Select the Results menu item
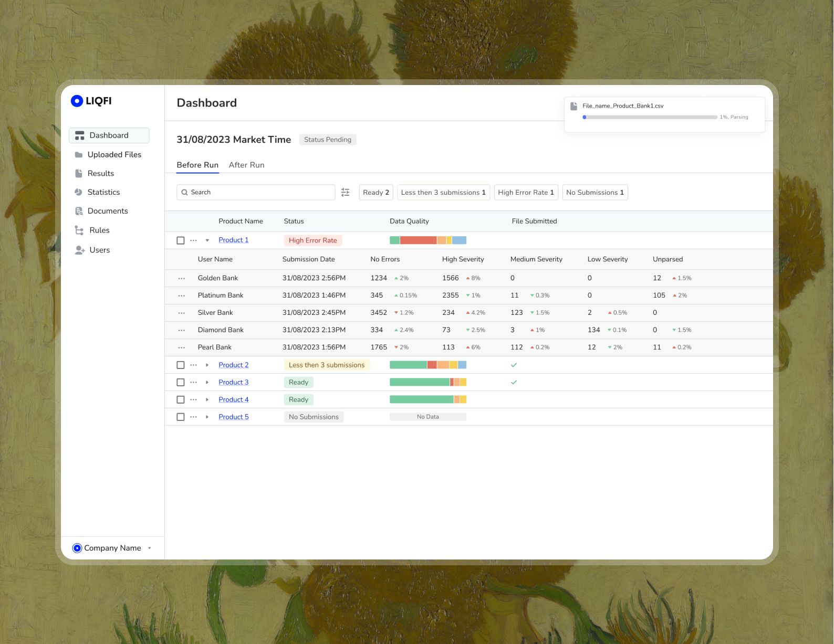Screen dimensions: 834x644 coord(100,173)
